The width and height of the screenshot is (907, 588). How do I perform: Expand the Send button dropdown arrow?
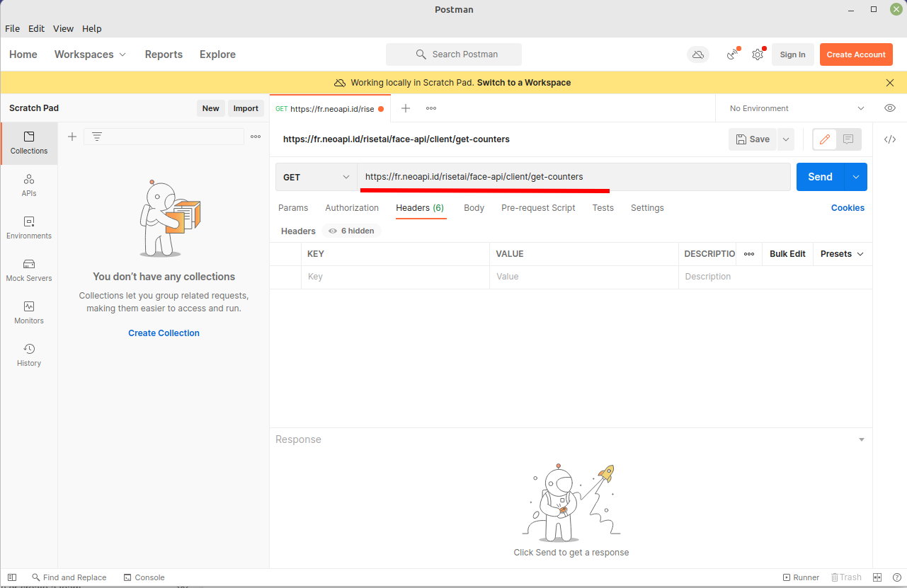856,177
